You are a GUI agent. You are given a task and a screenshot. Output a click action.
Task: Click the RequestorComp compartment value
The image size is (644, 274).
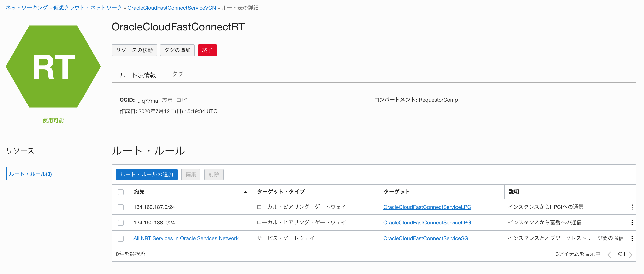(438, 100)
